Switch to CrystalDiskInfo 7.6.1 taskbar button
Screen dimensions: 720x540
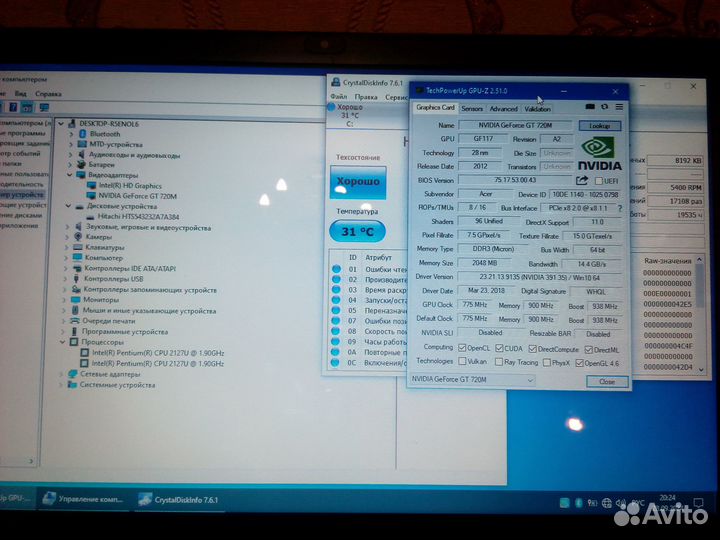[179, 500]
